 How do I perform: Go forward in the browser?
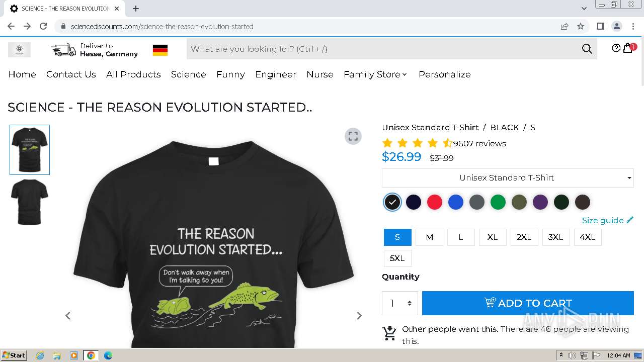(27, 26)
